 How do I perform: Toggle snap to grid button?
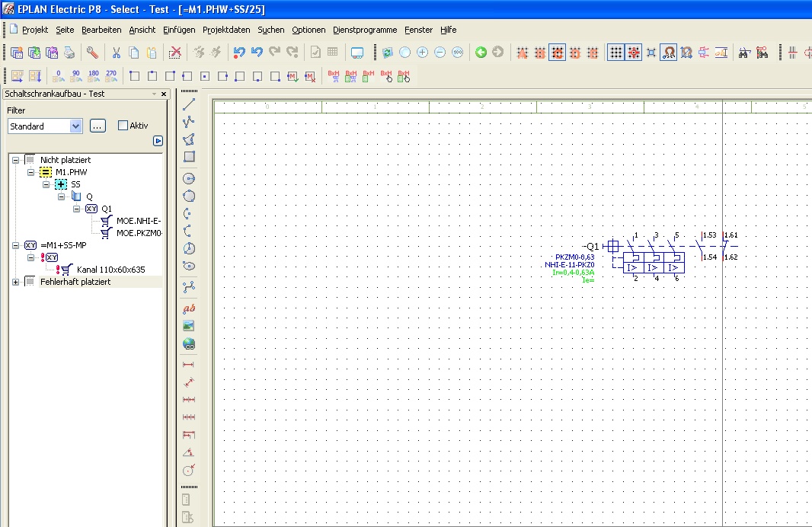633,53
